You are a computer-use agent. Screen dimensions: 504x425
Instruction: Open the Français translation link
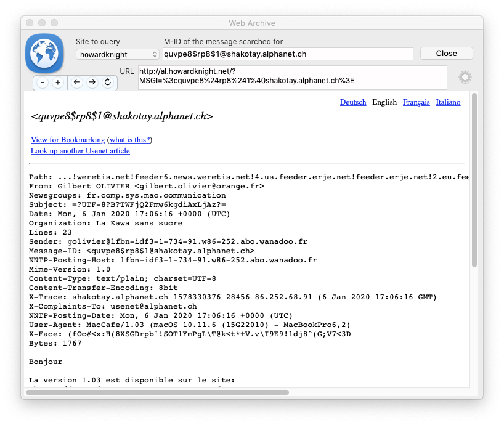416,102
